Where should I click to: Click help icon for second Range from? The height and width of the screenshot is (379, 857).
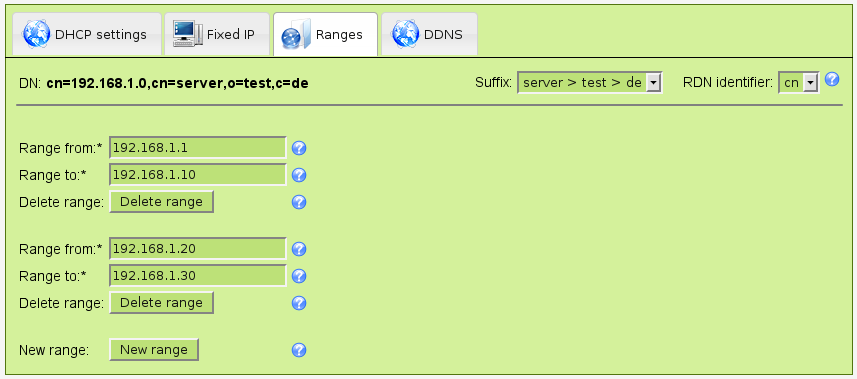(x=298, y=249)
